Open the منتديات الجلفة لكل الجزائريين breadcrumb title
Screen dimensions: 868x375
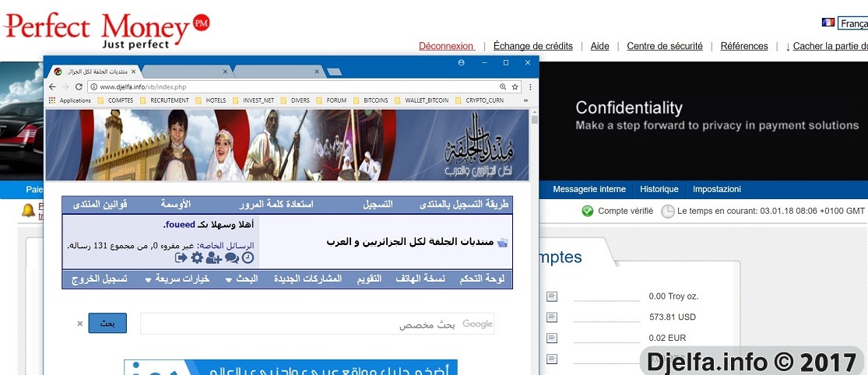(410, 242)
